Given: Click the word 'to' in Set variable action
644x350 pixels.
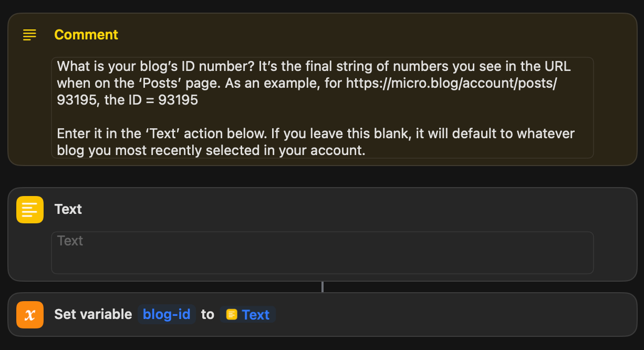Looking at the screenshot, I should pos(207,314).
